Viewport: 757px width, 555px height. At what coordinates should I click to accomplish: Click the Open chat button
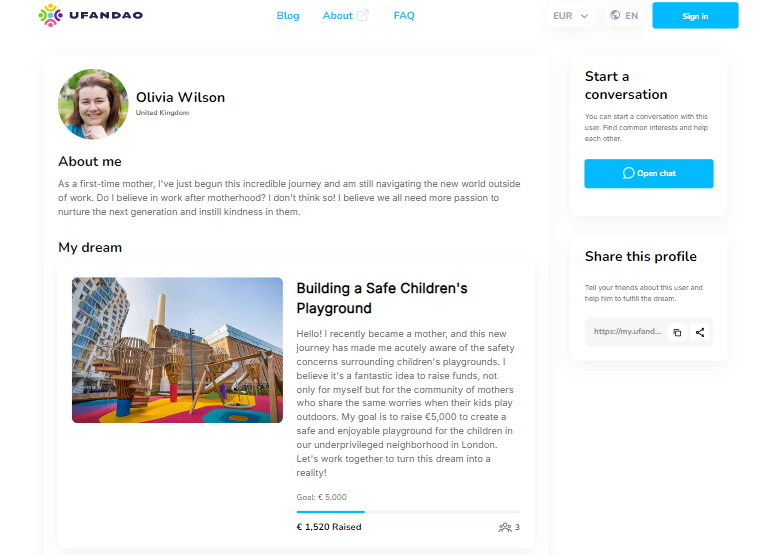pos(649,173)
